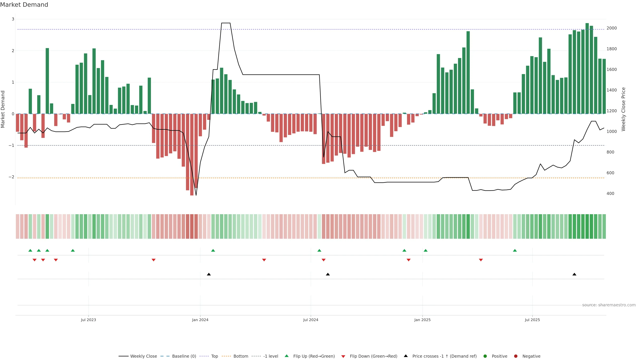Screen dimensions: 644x362
Task: Click black price-cross marker after Jul 2025
Action: point(574,274)
